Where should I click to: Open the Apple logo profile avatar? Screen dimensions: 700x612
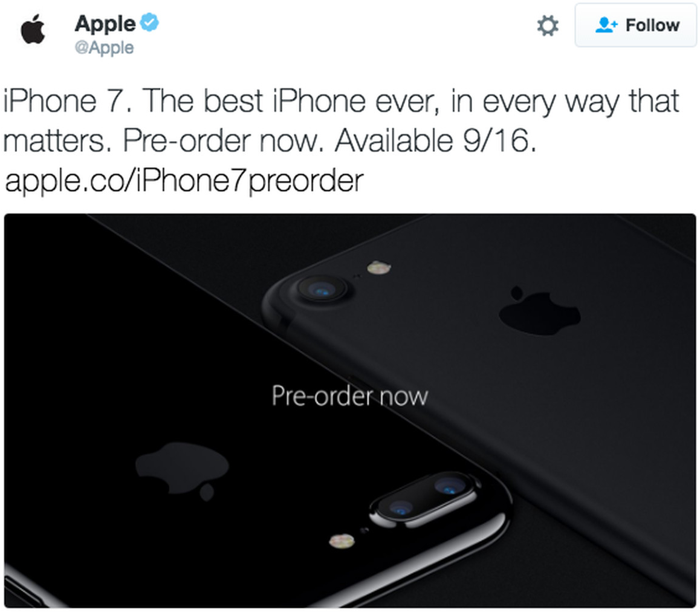point(33,29)
